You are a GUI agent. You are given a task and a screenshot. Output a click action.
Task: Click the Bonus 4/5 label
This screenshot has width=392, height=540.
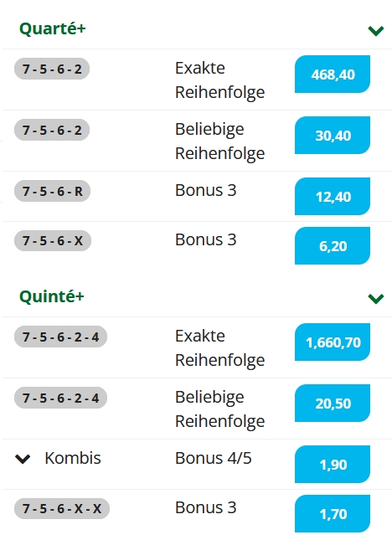click(x=214, y=458)
